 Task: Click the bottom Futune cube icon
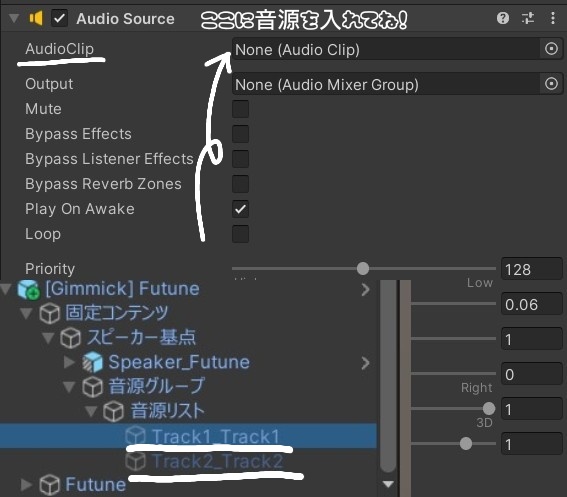(x=50, y=485)
